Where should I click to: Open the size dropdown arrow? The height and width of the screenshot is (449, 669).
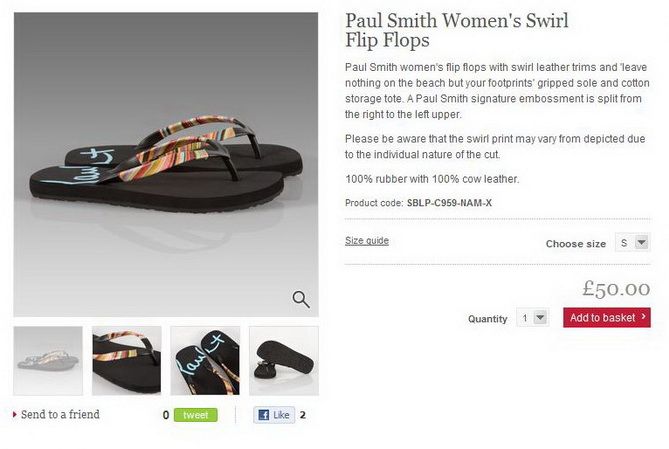point(641,242)
